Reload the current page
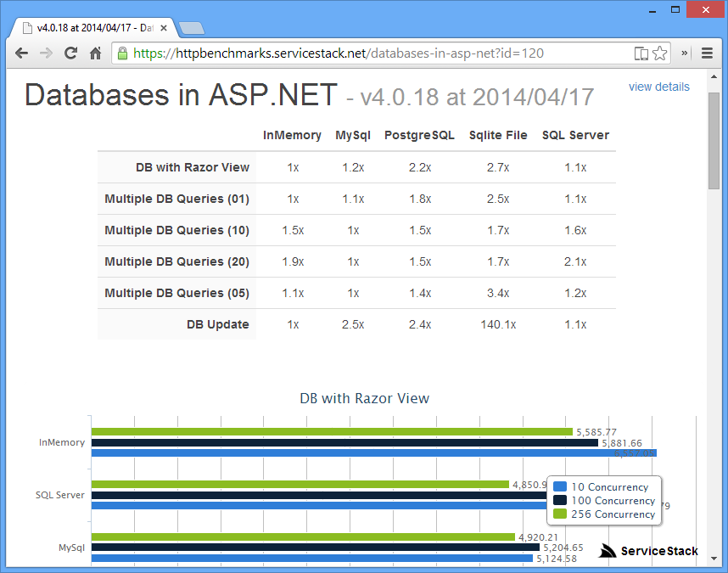 (x=71, y=53)
